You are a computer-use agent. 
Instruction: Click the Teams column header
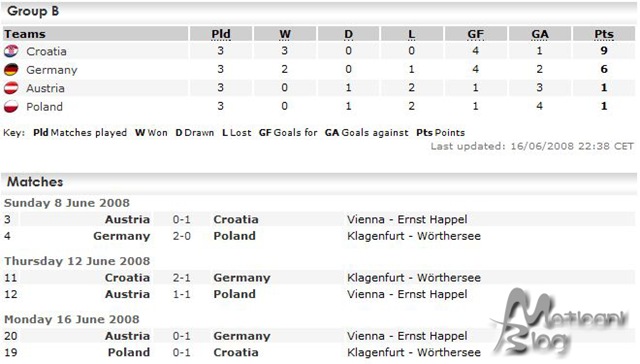click(24, 34)
